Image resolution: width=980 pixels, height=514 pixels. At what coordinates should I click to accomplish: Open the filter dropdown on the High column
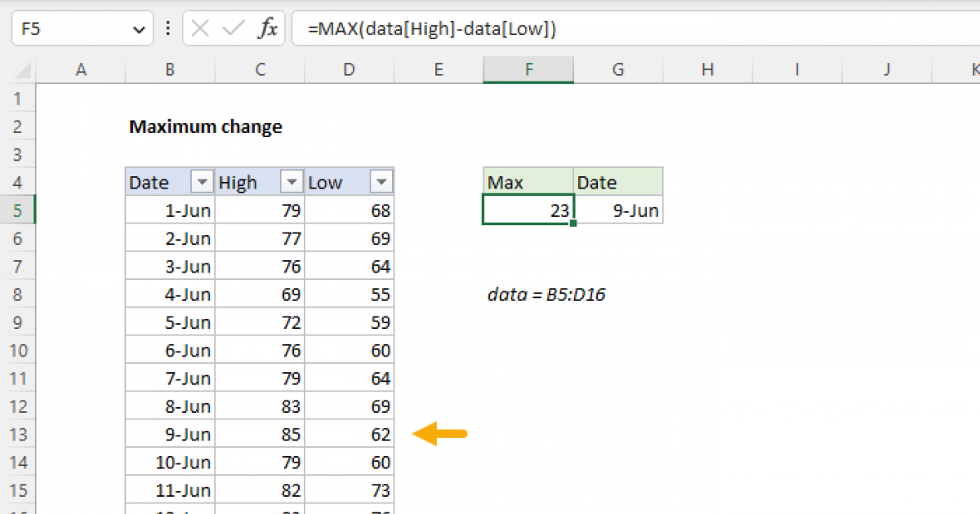pos(291,181)
